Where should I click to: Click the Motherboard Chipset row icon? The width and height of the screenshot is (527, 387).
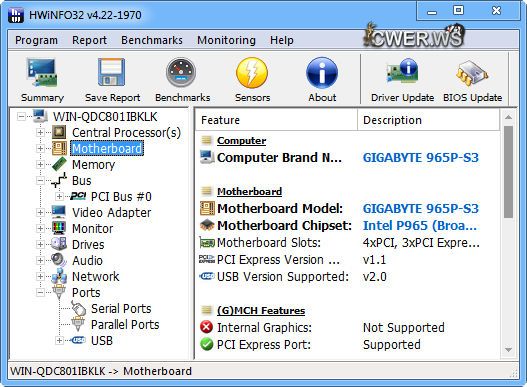click(207, 225)
